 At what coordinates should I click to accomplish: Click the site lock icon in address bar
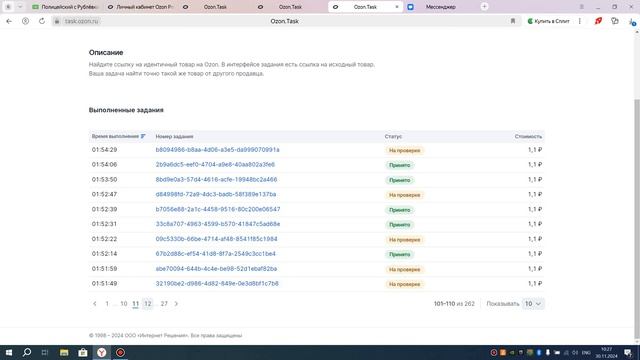click(x=57, y=21)
